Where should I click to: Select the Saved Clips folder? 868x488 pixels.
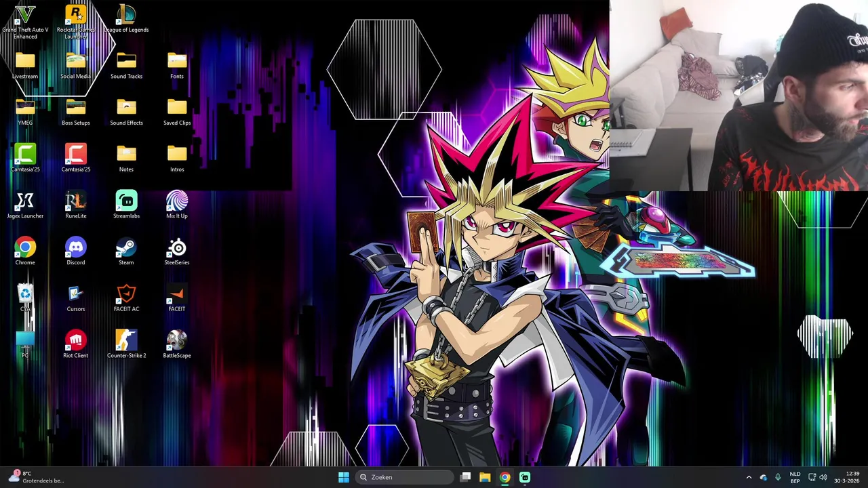177,113
